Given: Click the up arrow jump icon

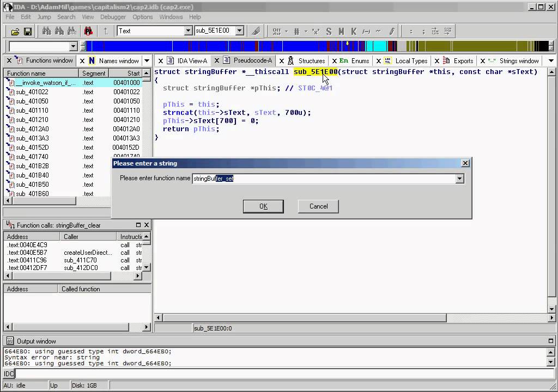Looking at the screenshot, I should [106, 31].
